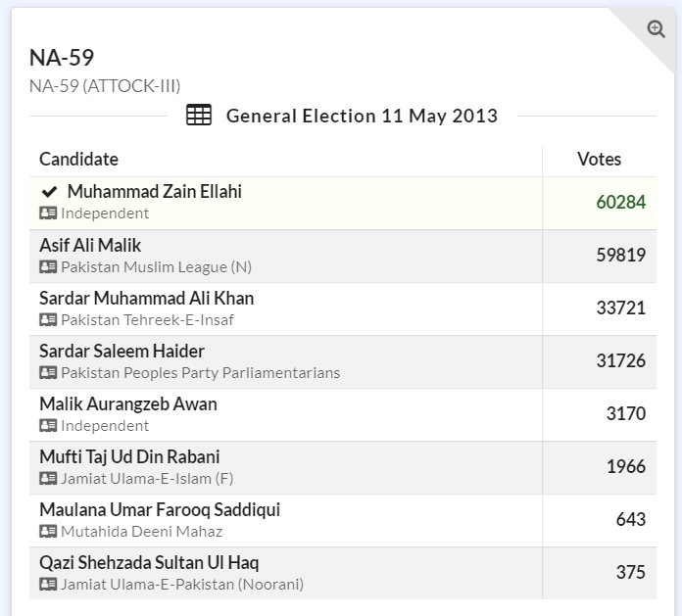The image size is (682, 616).
Task: Click the Votes column header
Action: click(599, 160)
